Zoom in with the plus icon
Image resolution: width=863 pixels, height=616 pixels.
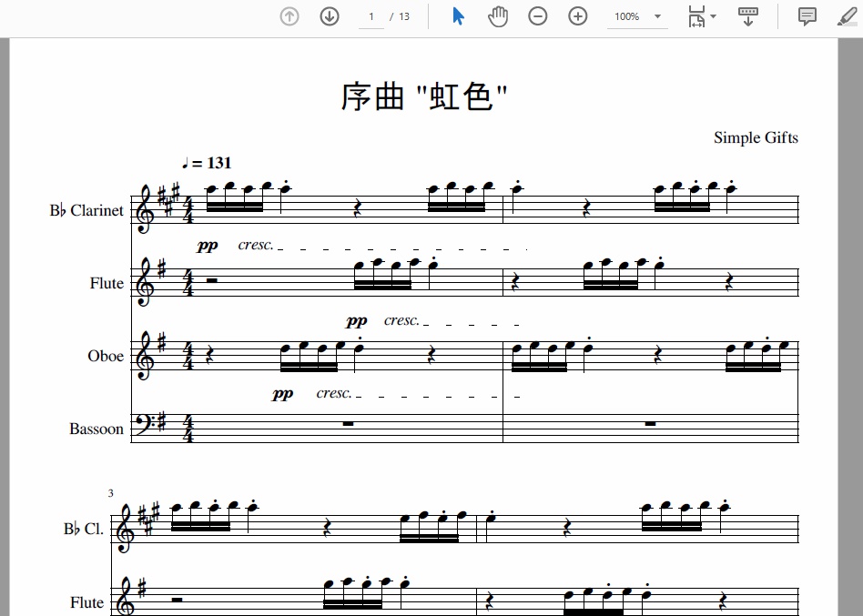click(x=577, y=16)
